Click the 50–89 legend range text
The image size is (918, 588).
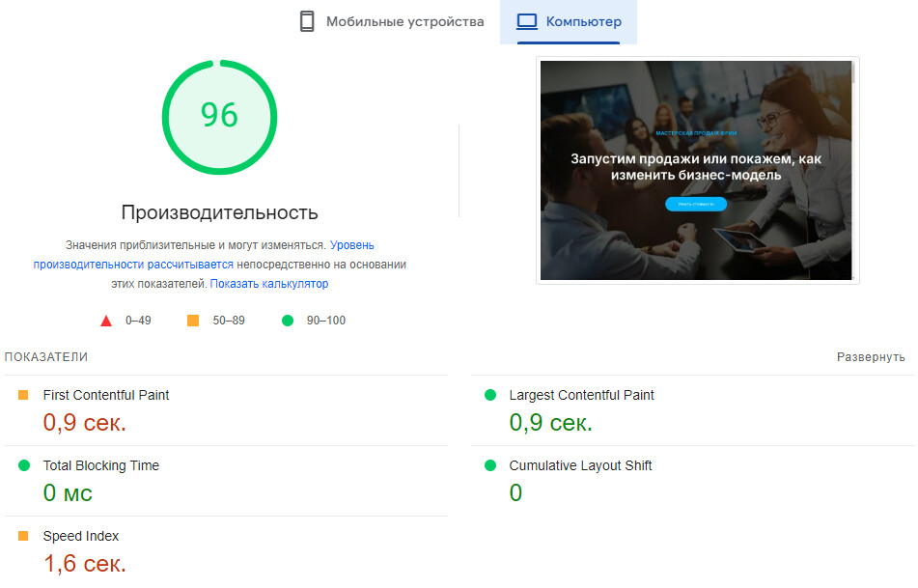[x=229, y=321]
